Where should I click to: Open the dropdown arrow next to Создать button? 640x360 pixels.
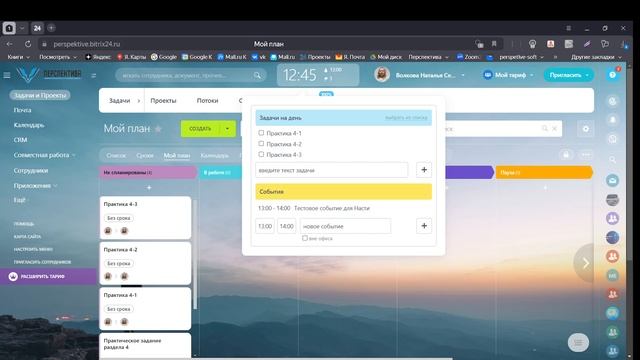227,129
